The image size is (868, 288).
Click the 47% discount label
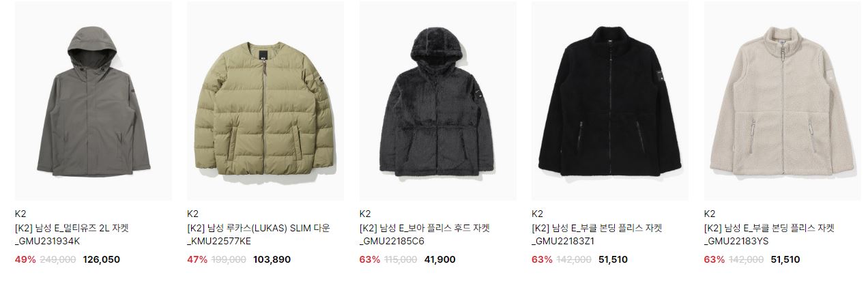pyautogui.click(x=197, y=259)
